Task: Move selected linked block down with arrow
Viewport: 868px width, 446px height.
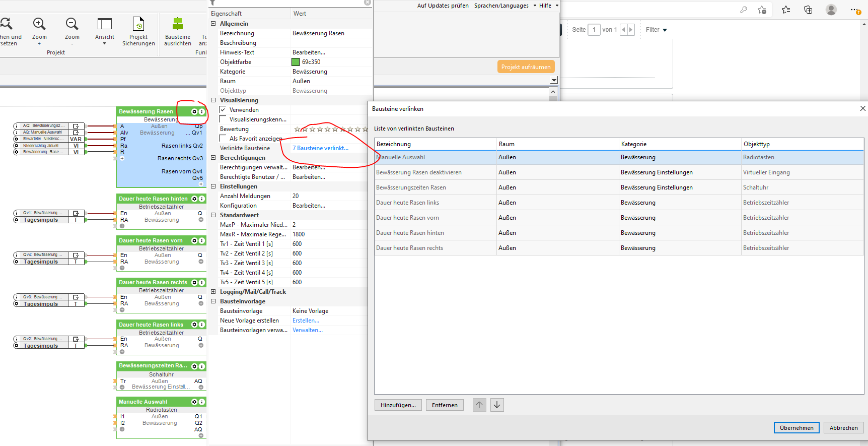Action: click(497, 405)
